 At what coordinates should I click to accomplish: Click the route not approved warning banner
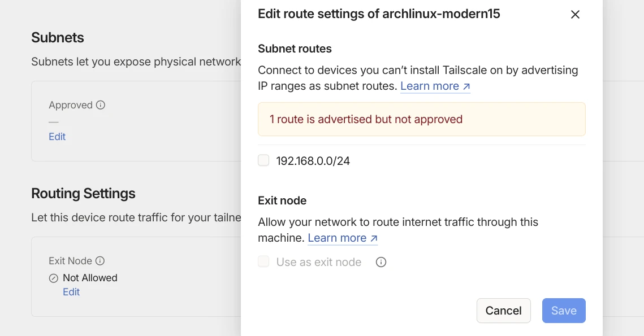[421, 119]
